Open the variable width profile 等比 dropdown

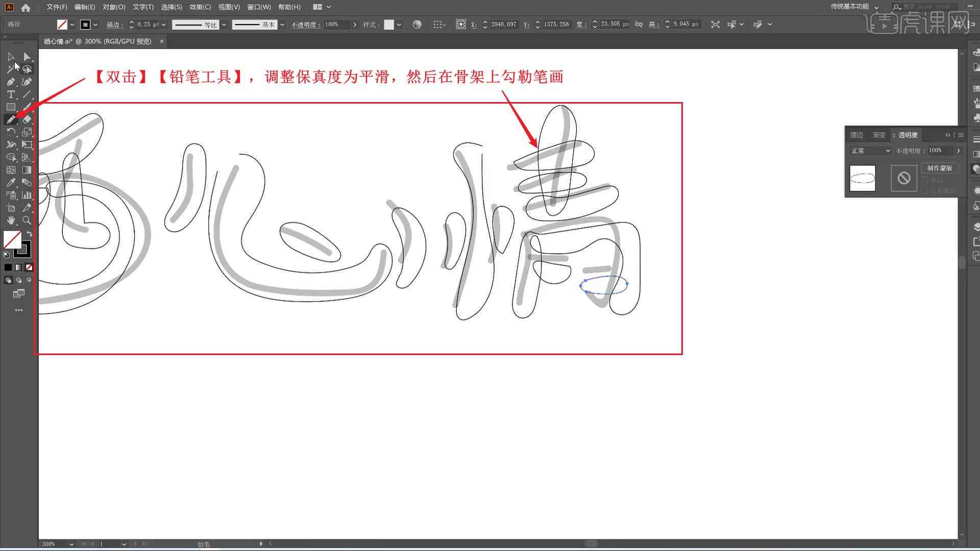click(x=224, y=24)
